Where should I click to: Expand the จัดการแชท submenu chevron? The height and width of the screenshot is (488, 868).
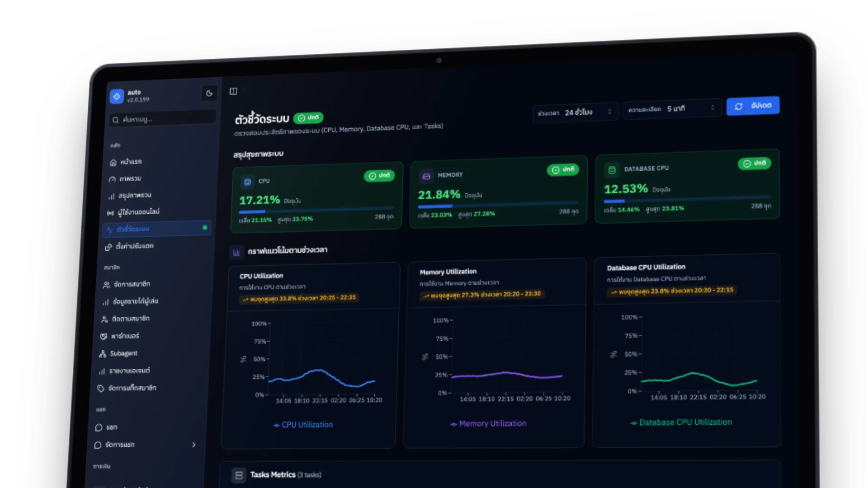coord(194,445)
